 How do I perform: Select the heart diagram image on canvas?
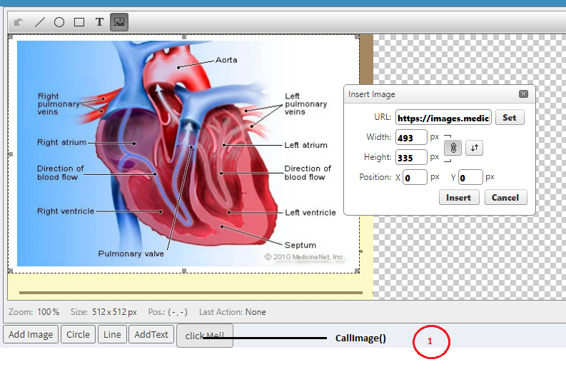pyautogui.click(x=183, y=154)
